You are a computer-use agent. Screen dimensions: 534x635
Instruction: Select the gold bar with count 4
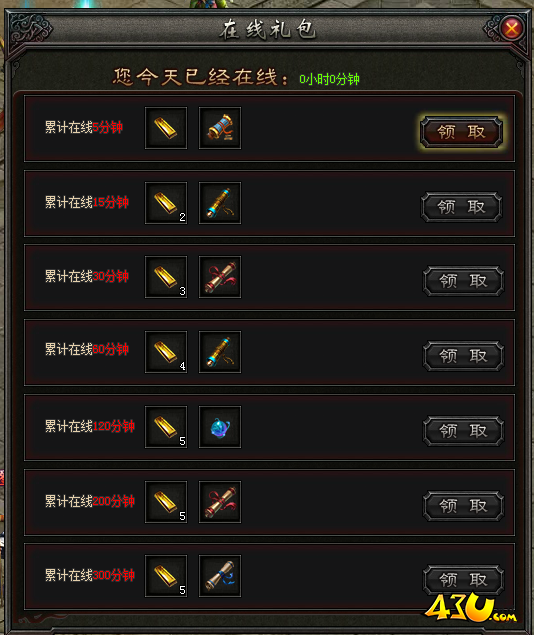(166, 352)
